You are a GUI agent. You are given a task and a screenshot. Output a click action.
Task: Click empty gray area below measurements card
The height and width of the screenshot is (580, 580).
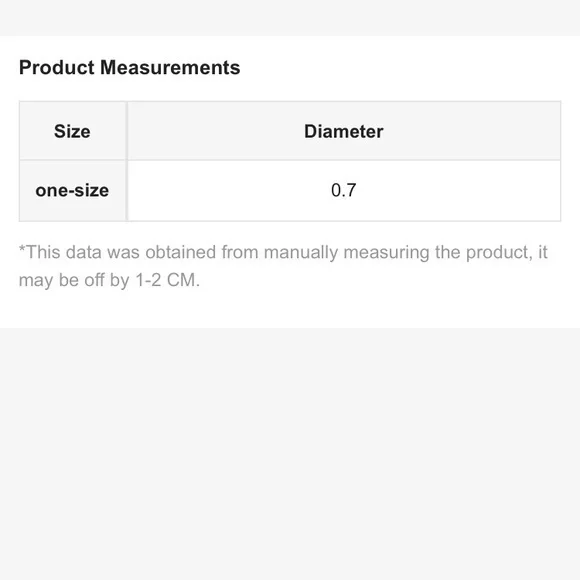click(x=290, y=454)
